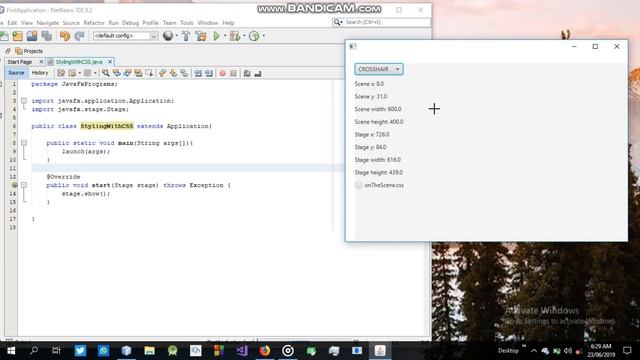Click the Redo arrow icon
The width and height of the screenshot is (640, 360).
(x=79, y=36)
